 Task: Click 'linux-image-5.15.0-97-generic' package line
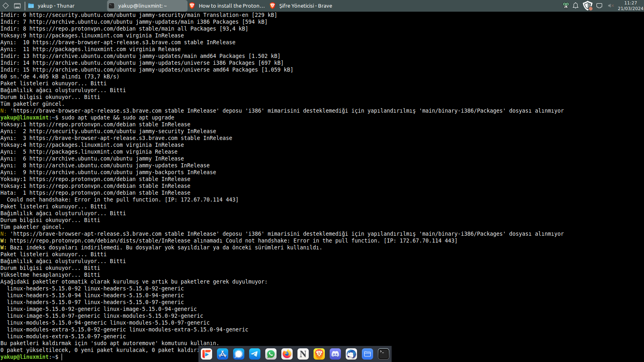click(x=105, y=316)
